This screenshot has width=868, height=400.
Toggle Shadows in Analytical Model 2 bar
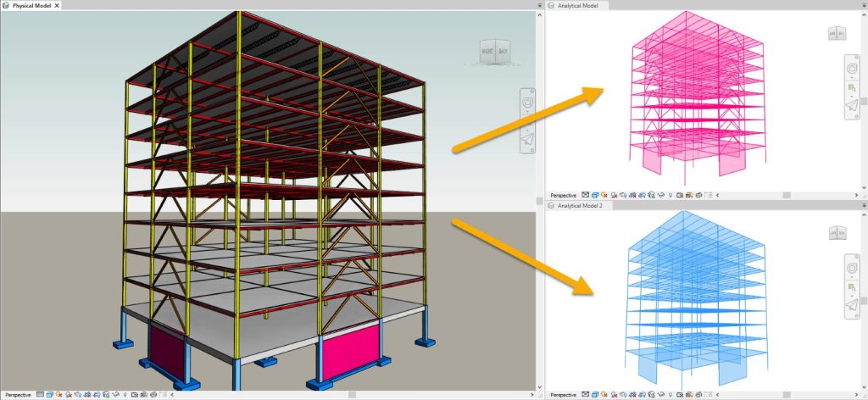click(614, 394)
